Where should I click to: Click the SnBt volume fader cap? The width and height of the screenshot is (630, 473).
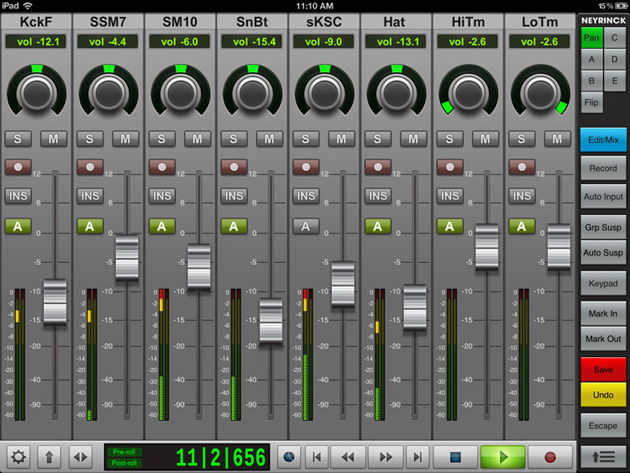(271, 321)
